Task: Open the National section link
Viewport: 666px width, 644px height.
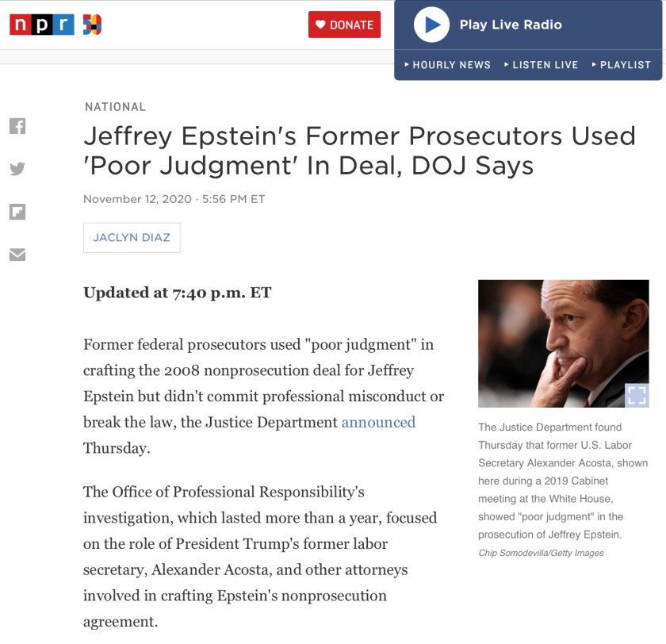Action: (115, 107)
